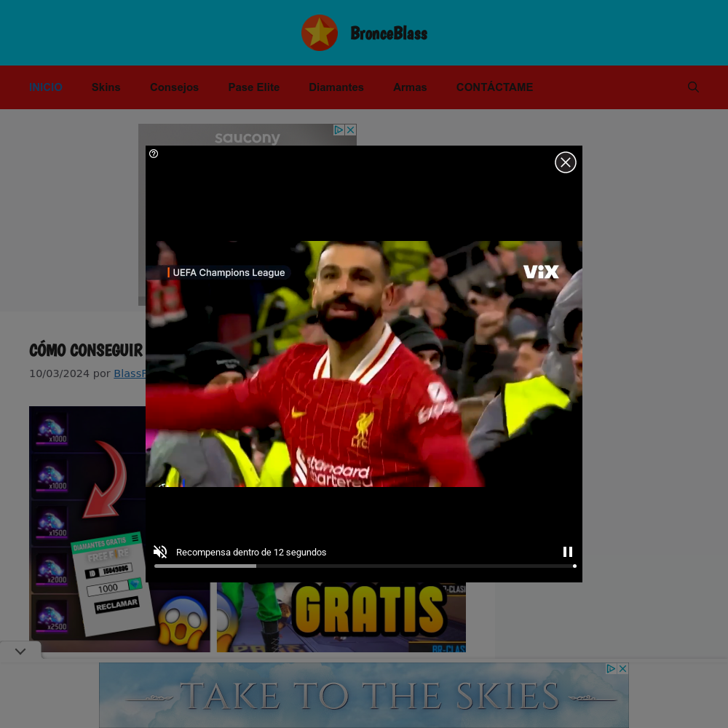Unmute the video ad sound
This screenshot has height=728, width=728.
point(161,552)
